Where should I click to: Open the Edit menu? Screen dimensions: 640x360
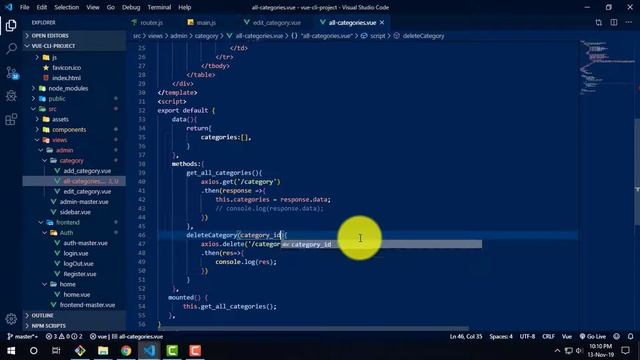pyautogui.click(x=42, y=7)
